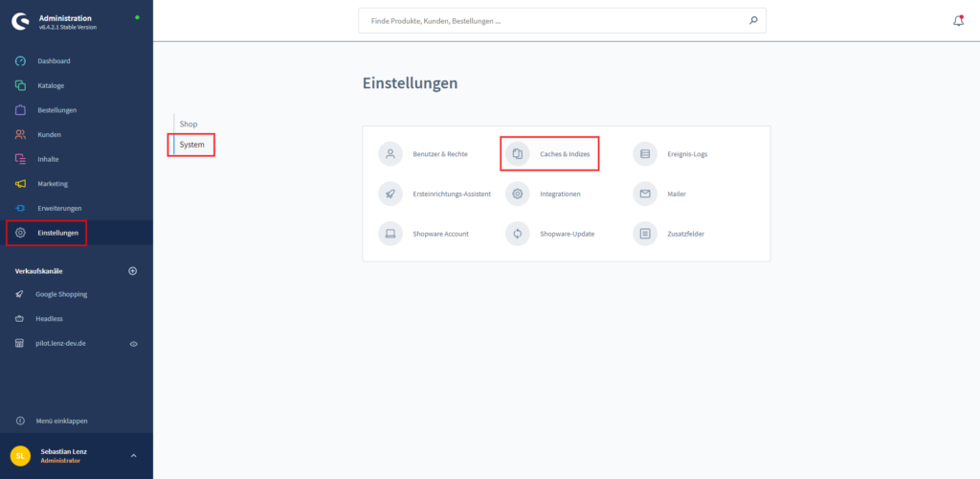980x479 pixels.
Task: Open Ereignis-Logs icon
Action: click(x=645, y=153)
